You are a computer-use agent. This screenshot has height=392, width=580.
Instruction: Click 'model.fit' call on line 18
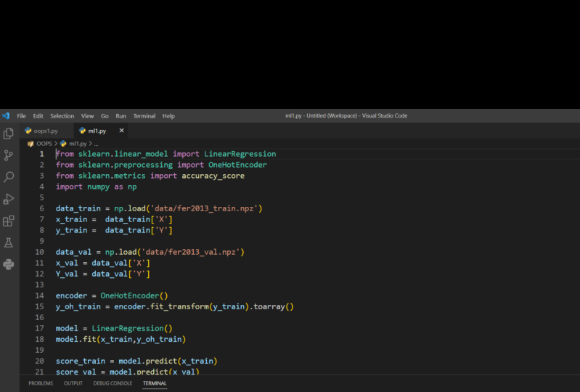75,340
